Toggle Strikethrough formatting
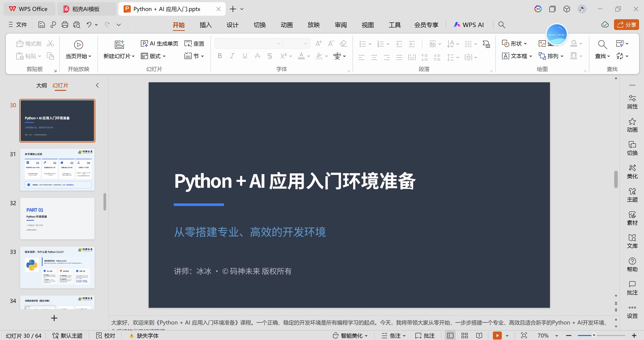The width and height of the screenshot is (644, 340). point(257,56)
